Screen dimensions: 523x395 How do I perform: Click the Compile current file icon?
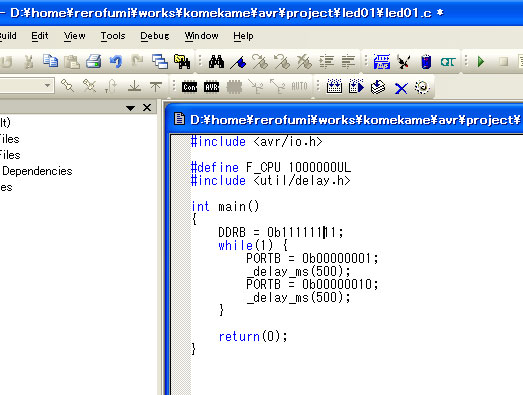pos(378,87)
